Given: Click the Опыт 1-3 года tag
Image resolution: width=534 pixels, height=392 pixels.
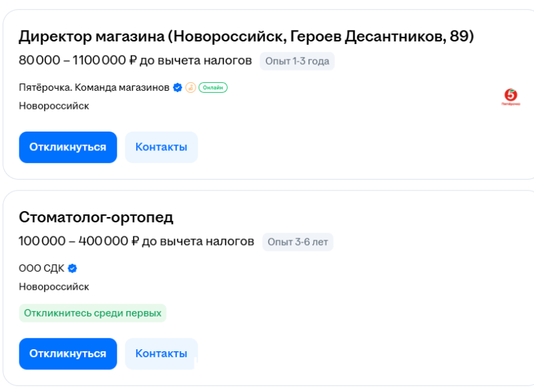Looking at the screenshot, I should click(297, 61).
